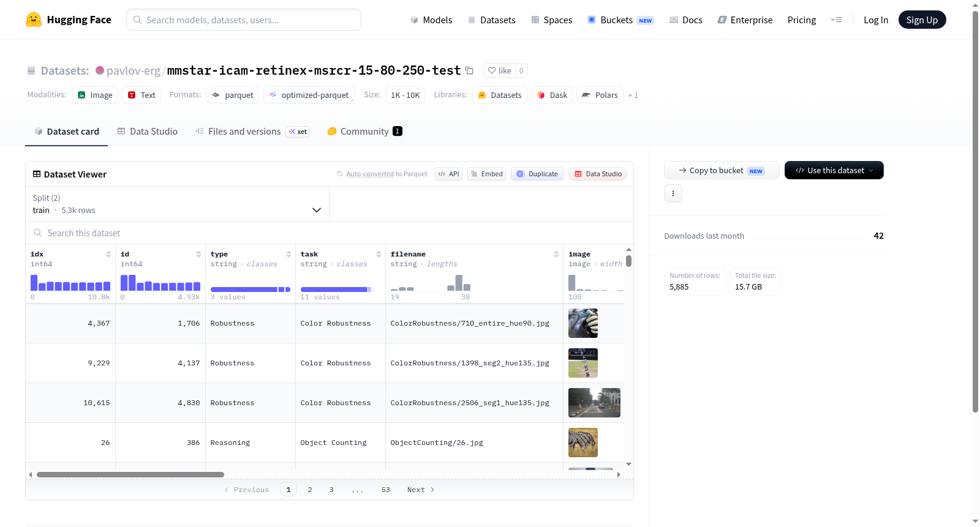Open Use this dataset dropdown
The width and height of the screenshot is (980, 527).
(x=834, y=170)
